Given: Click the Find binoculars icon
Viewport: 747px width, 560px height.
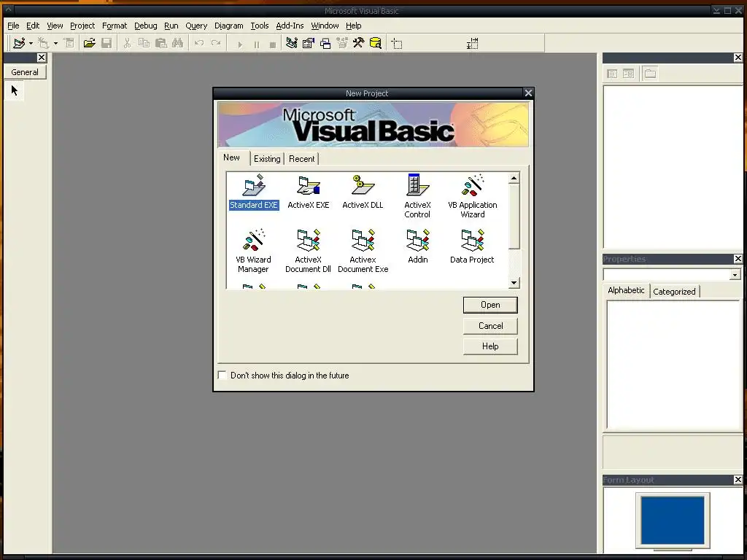Looking at the screenshot, I should click(x=178, y=43).
